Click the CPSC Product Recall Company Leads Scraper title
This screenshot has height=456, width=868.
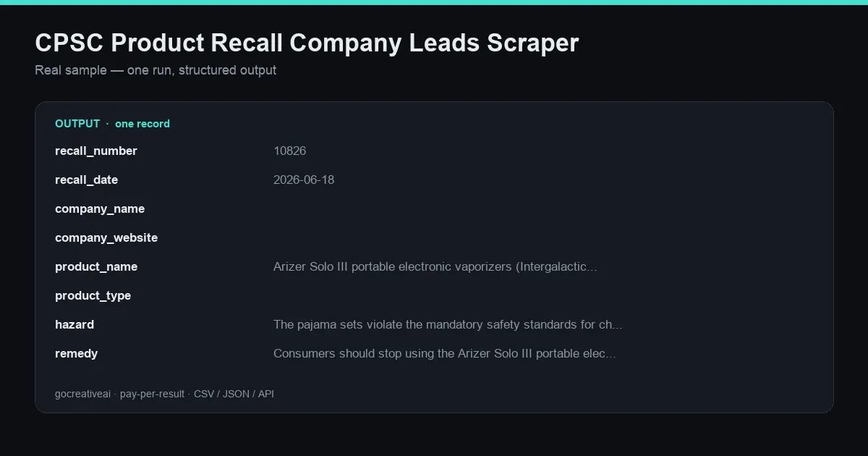[x=307, y=43]
